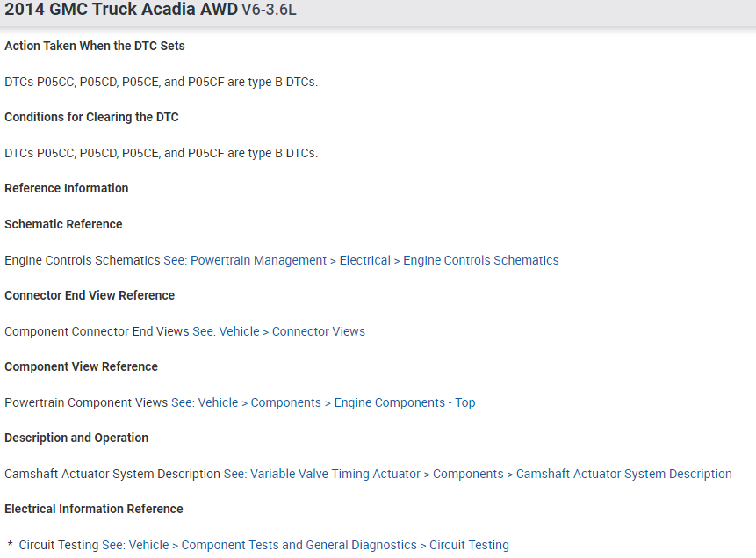This screenshot has height=558, width=756.
Task: Click Vehicle link in the Circuit Testing row
Action: (x=148, y=545)
